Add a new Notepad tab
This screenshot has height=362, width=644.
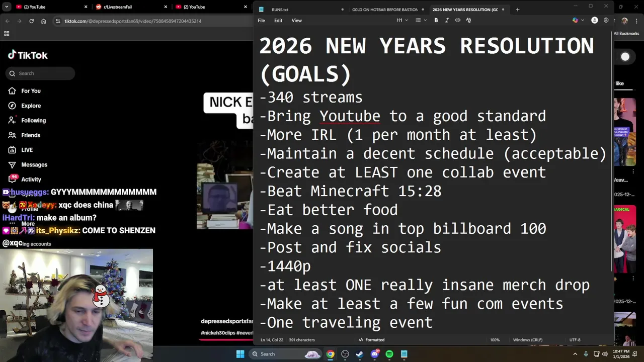[x=517, y=10]
